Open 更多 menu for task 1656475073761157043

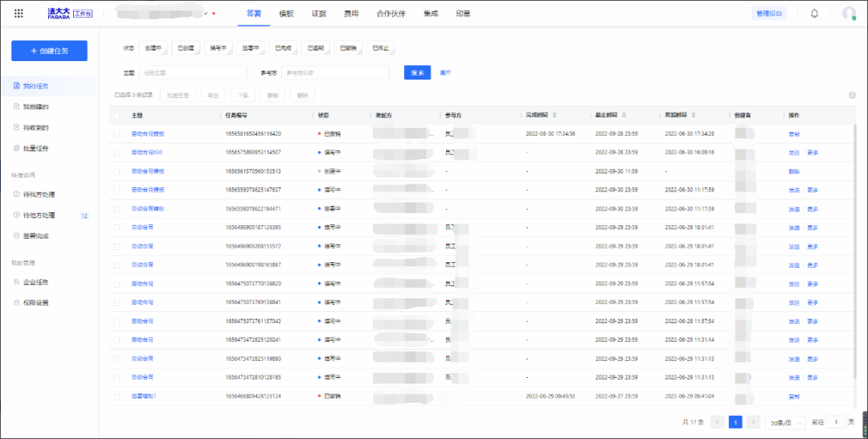(x=812, y=321)
